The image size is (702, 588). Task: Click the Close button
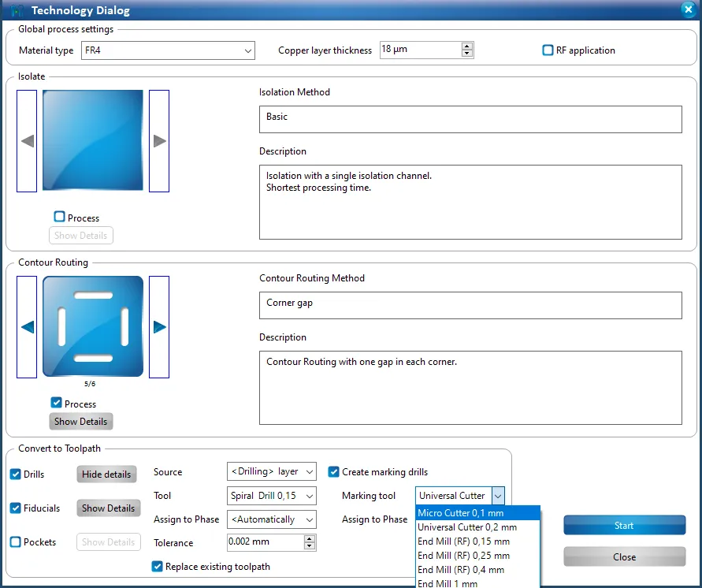click(x=624, y=556)
